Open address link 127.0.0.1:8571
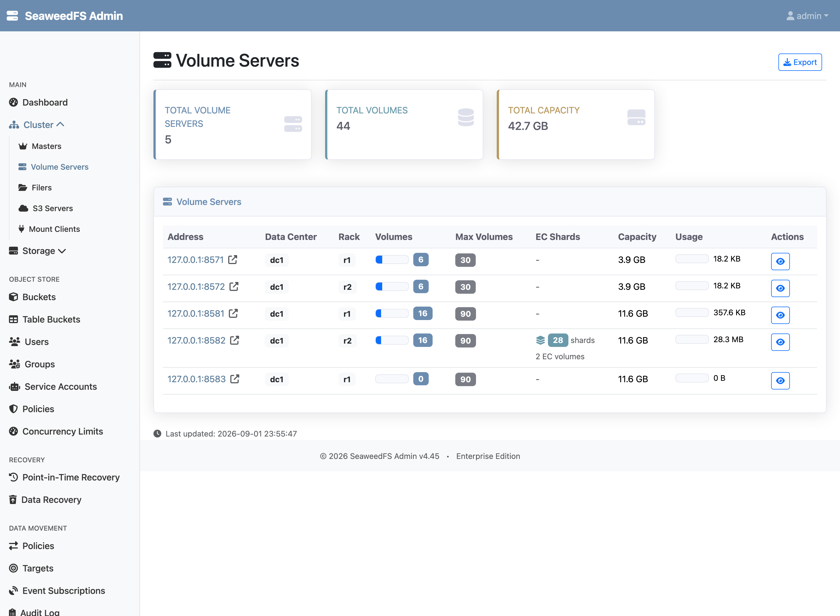Screen dimensions: 840x616 tap(195, 260)
